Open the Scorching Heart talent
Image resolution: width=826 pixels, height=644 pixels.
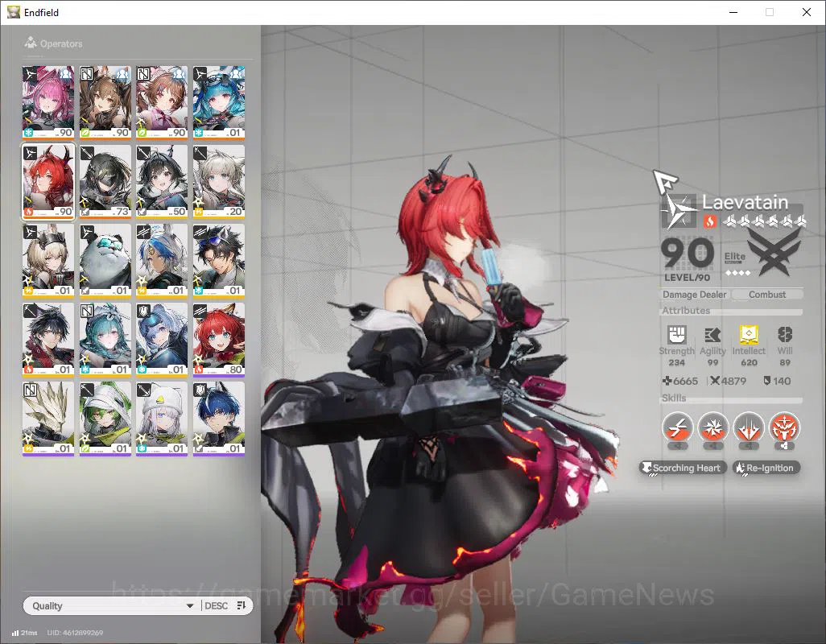(x=683, y=468)
